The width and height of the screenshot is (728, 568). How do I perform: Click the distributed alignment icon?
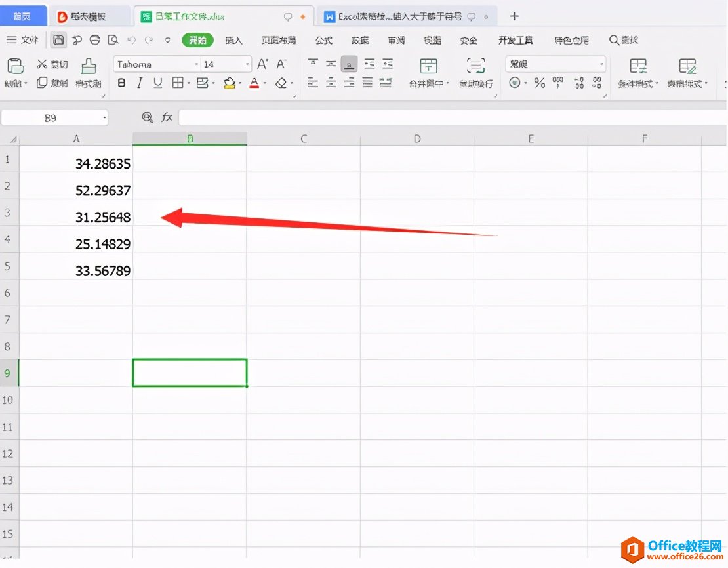click(x=386, y=83)
